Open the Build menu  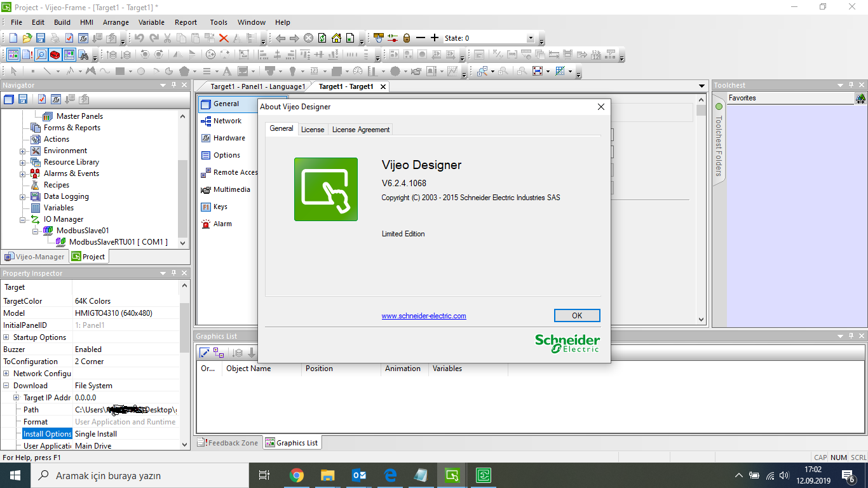tap(62, 22)
